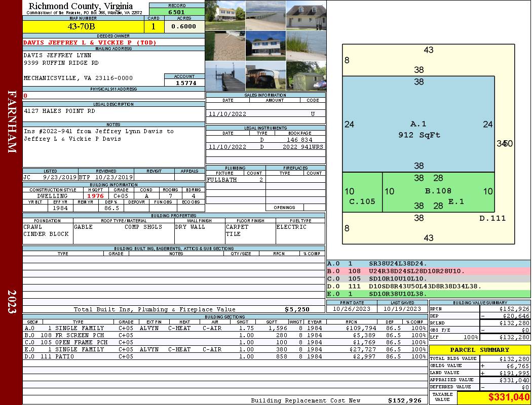This screenshot has height=405, width=532.
Task: Click MECHANICSVILLE, VA 23116-0000 line
Action: [78, 78]
